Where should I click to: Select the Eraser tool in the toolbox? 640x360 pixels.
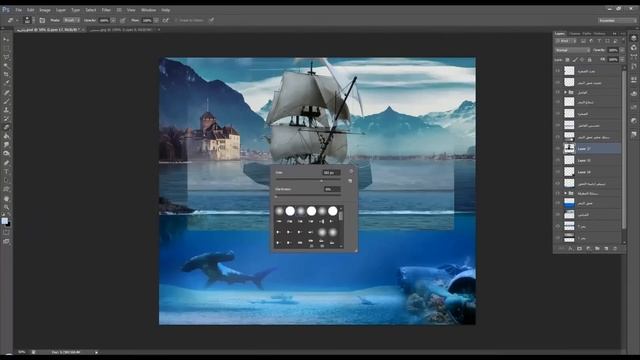pyautogui.click(x=6, y=127)
